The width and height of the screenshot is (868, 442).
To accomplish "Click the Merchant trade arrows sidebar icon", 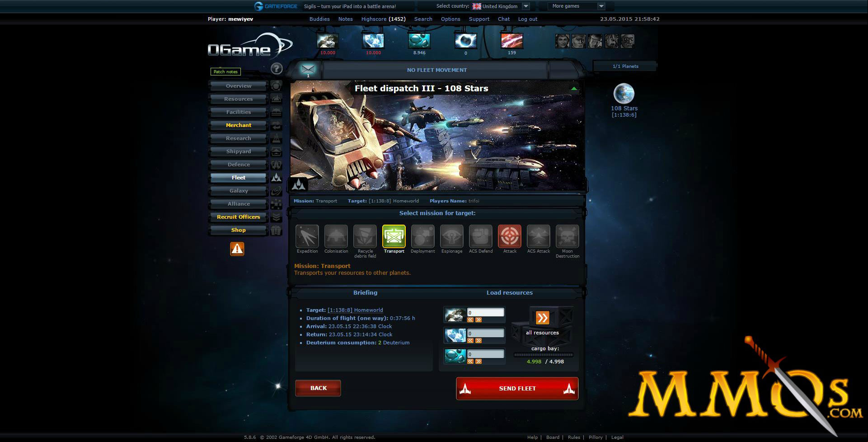I will click(x=276, y=125).
